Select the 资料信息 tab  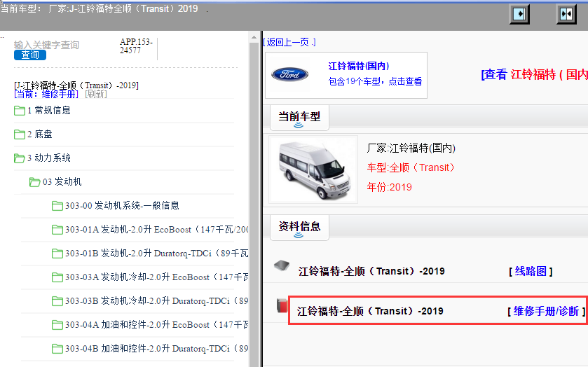299,227
